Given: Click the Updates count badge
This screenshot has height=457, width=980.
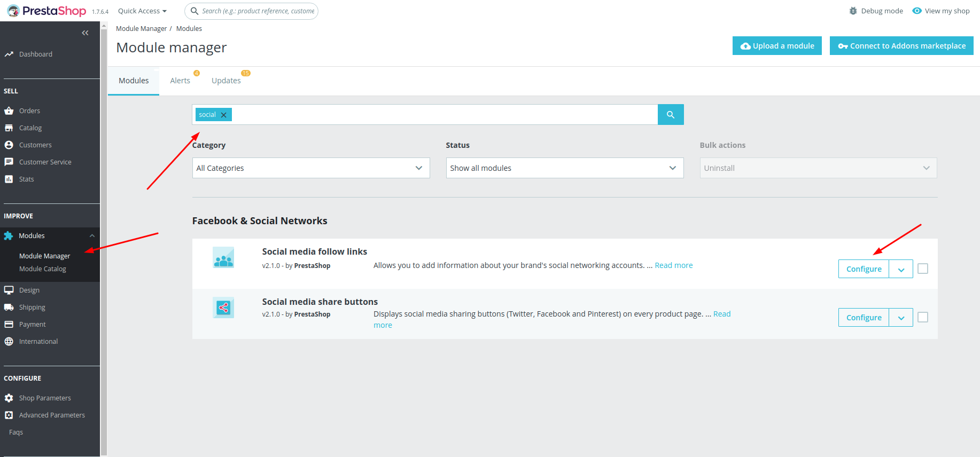Looking at the screenshot, I should pyautogui.click(x=246, y=73).
